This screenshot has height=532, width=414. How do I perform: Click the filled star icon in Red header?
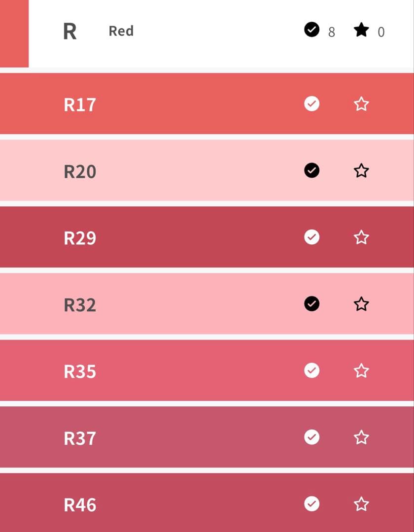click(361, 31)
